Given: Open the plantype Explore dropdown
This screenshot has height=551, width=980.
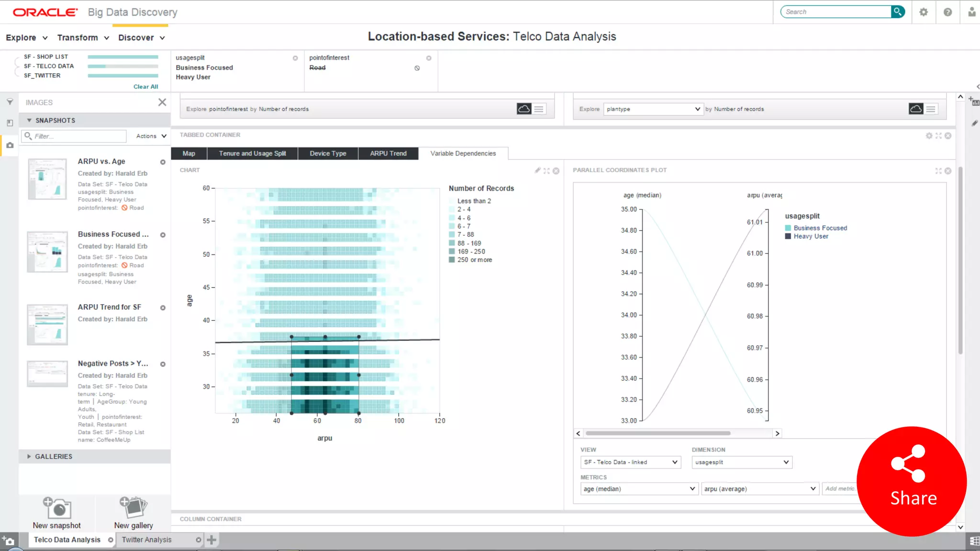Looking at the screenshot, I should point(653,109).
